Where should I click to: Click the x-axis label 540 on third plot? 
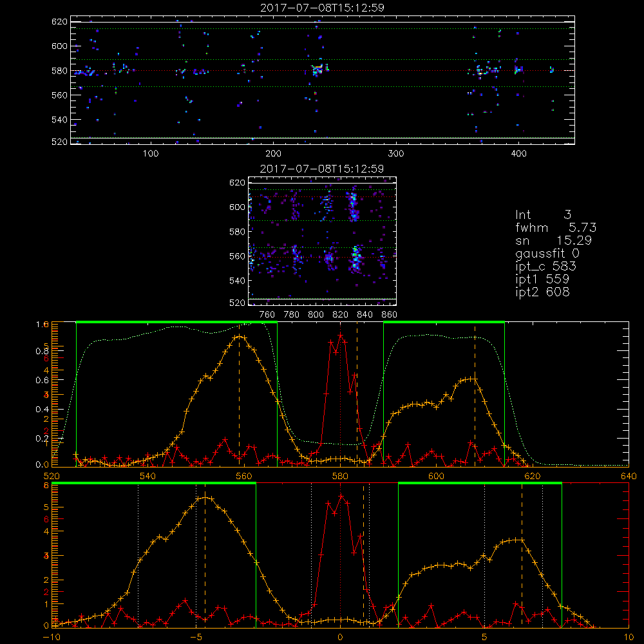148,477
